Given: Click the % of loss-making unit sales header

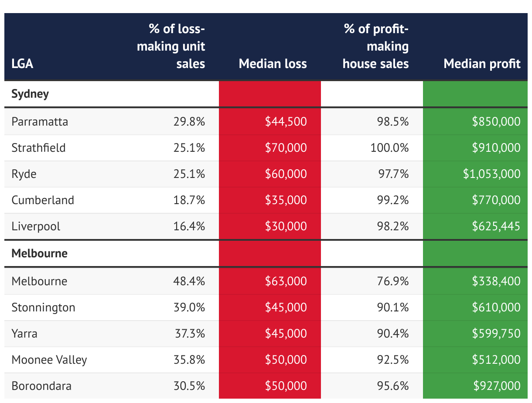Looking at the screenshot, I should pos(171,46).
